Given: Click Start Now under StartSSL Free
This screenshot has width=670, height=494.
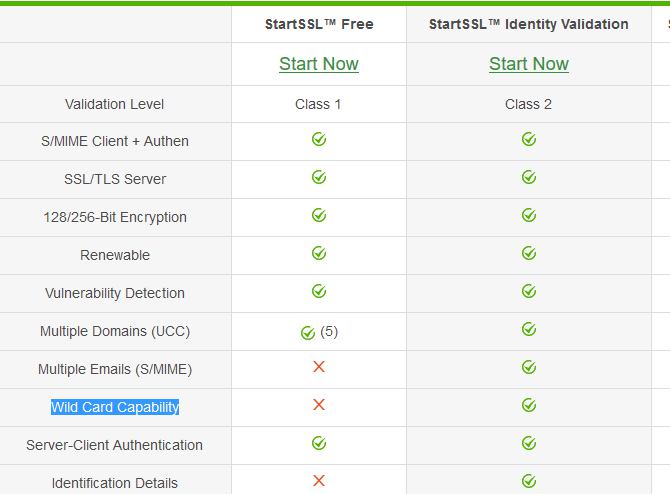Looking at the screenshot, I should (318, 64).
